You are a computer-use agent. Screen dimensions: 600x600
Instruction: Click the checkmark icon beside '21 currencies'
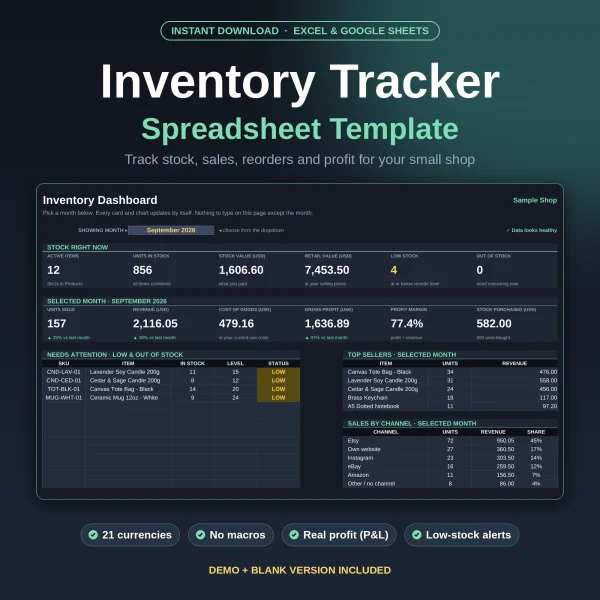pyautogui.click(x=93, y=535)
